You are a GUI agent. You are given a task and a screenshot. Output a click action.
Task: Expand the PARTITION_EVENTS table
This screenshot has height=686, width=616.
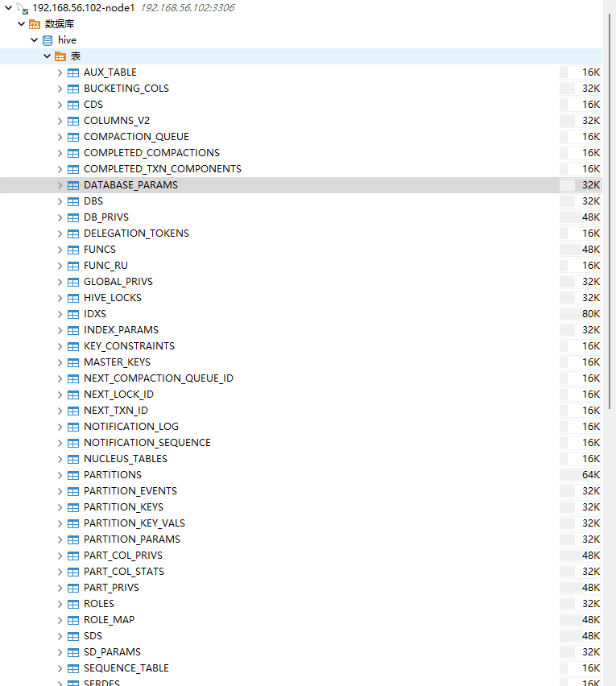[x=60, y=491]
